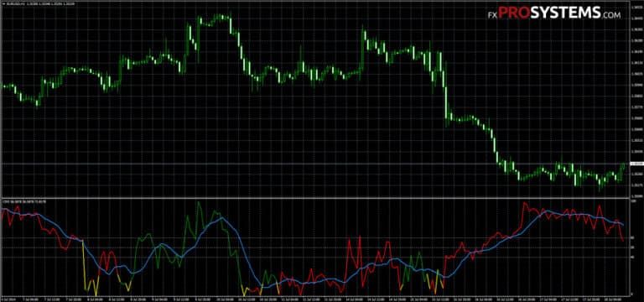644x302 pixels.
Task: Select the final red oscillator point at right edge
Action: pyautogui.click(x=623, y=241)
